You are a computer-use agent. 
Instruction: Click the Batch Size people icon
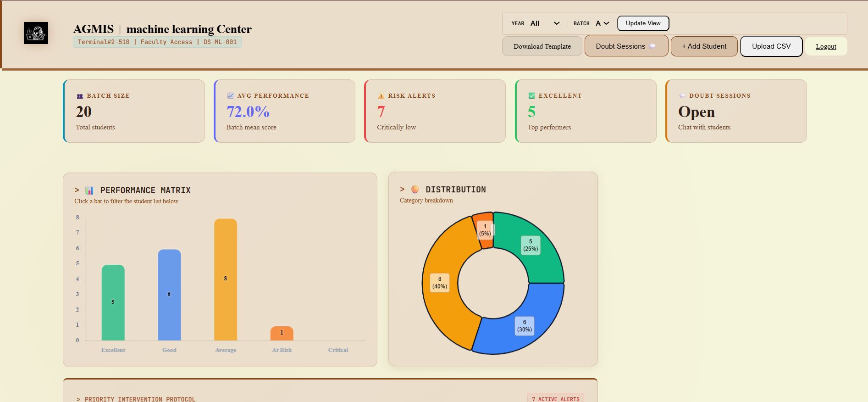80,96
